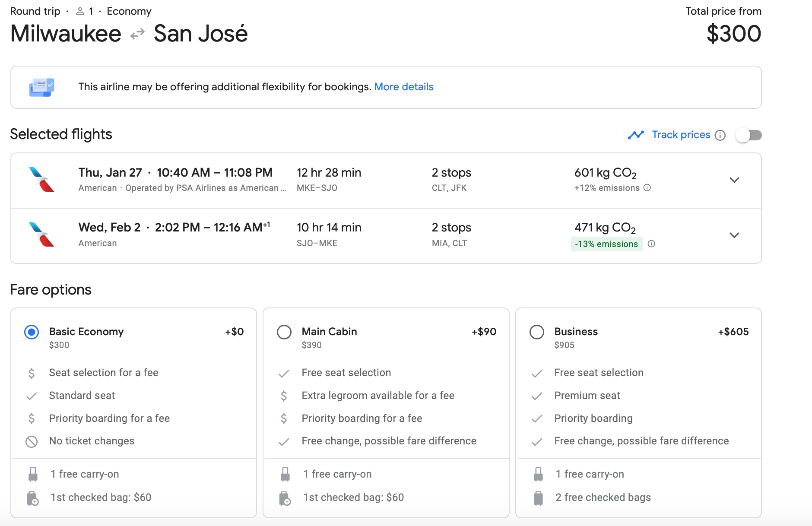Click the 10 hr 14 min duration
Screen dimensions: 812x526
329,228
